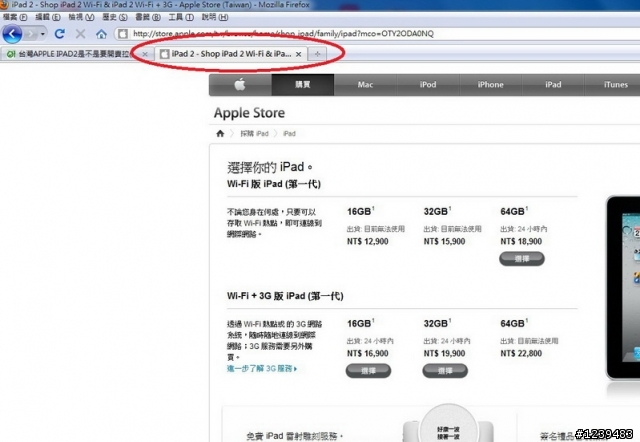Image resolution: width=640 pixels, height=442 pixels.
Task: Select iPad in Apple navigation bar
Action: (x=553, y=84)
